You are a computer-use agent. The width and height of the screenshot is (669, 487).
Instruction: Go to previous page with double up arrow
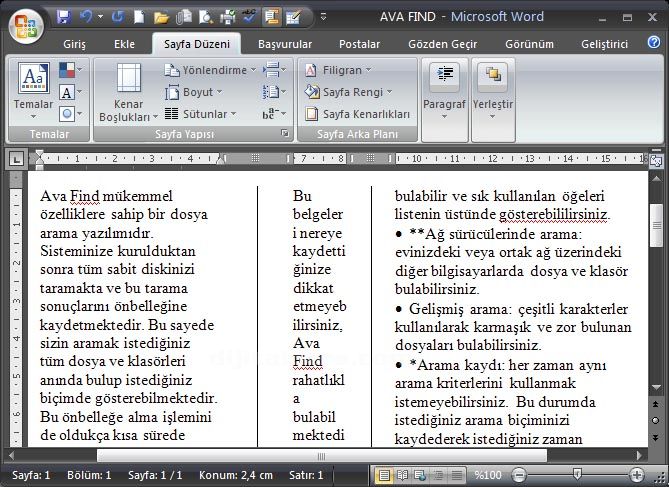[x=656, y=404]
